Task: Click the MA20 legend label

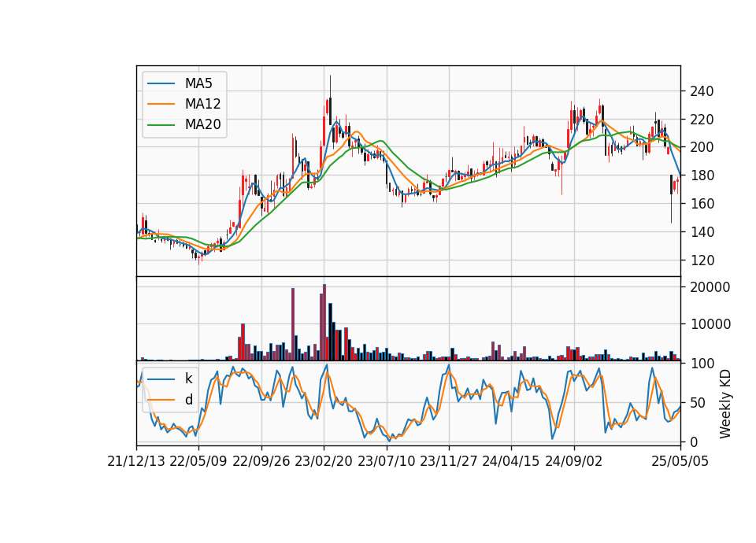Action: [x=202, y=124]
